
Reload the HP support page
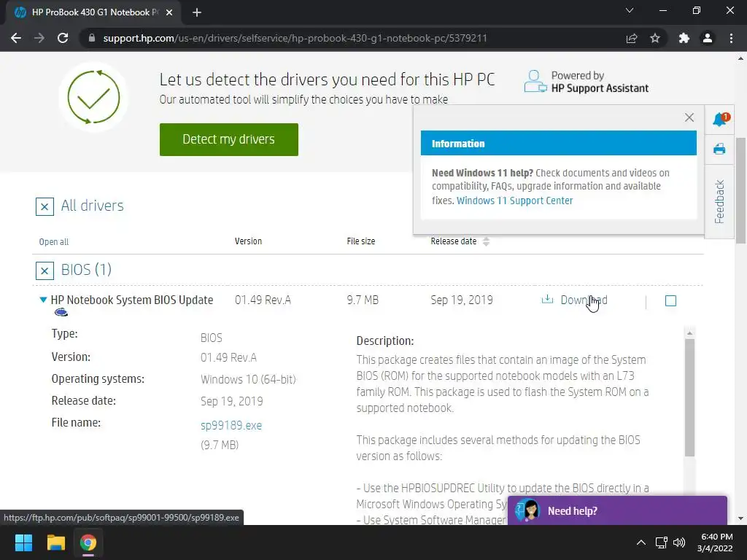[x=63, y=38]
